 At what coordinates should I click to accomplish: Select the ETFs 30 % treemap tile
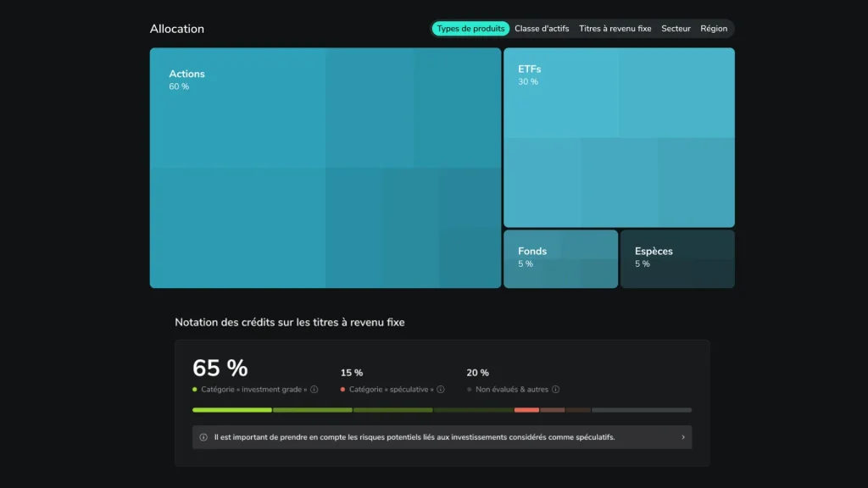click(x=619, y=137)
